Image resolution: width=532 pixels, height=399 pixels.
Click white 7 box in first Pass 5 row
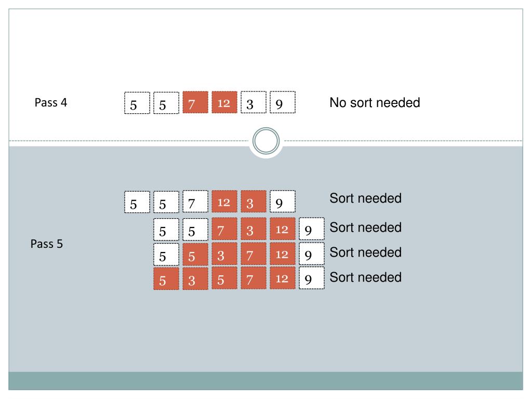point(195,202)
